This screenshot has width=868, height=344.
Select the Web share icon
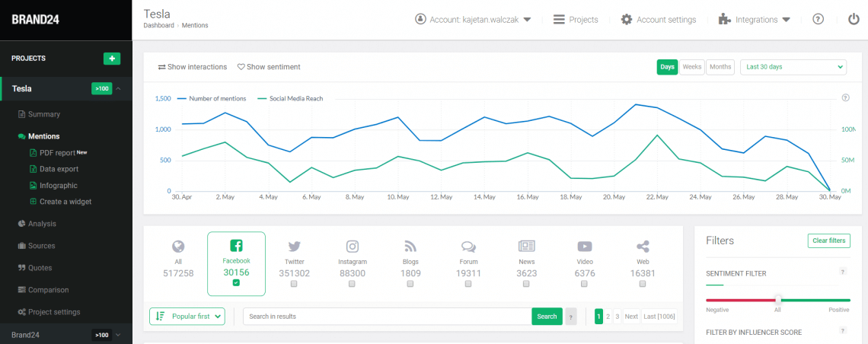pos(642,247)
